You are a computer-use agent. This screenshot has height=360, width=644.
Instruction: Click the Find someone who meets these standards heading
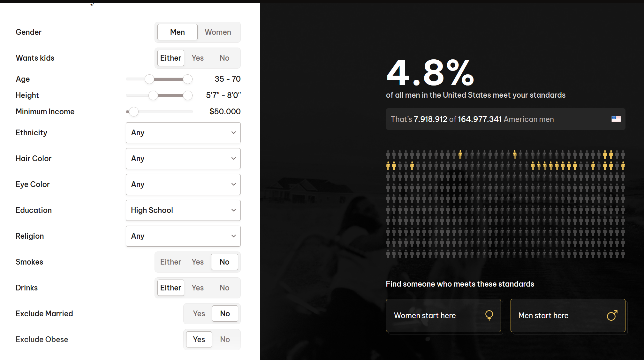460,284
